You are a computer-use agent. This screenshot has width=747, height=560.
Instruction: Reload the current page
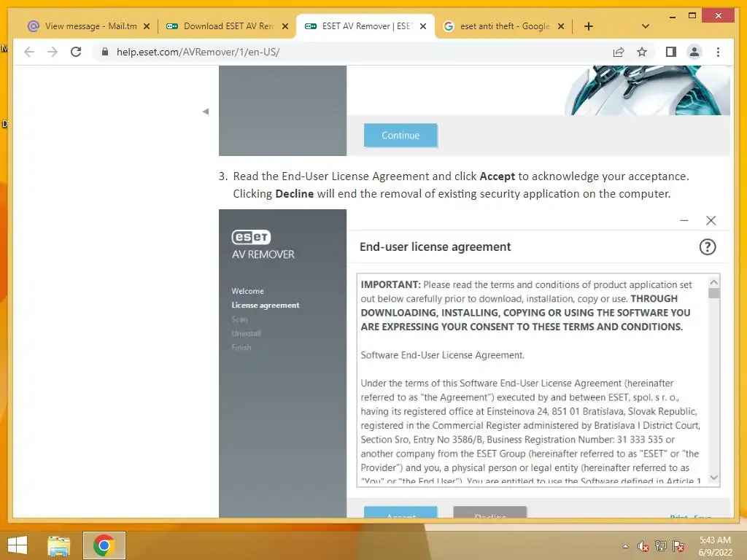click(x=76, y=52)
